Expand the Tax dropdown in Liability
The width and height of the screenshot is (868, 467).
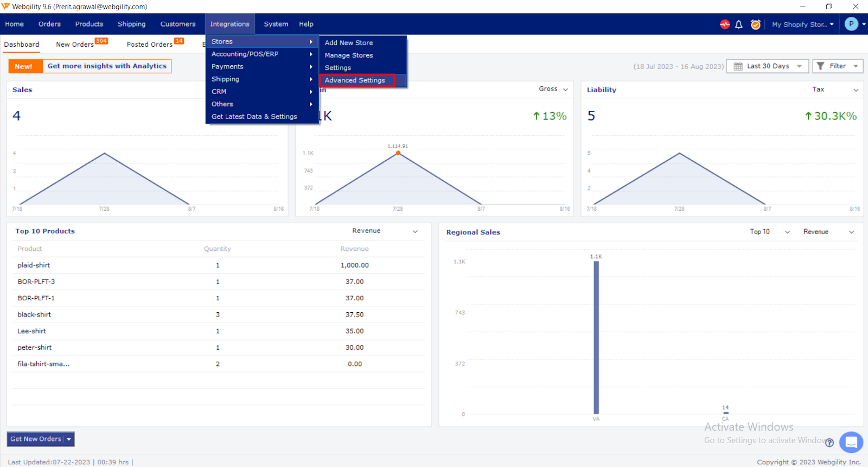(x=835, y=90)
